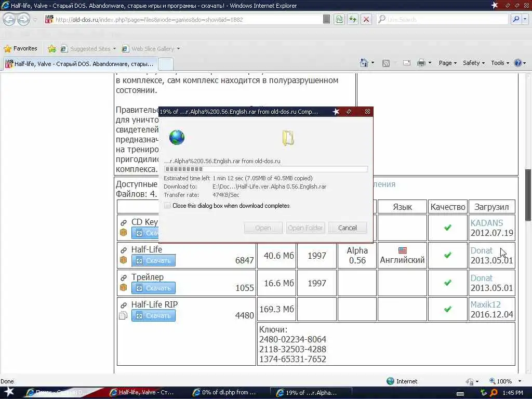The image size is (532, 399).
Task: Click the chain link icon next to CD Key
Action: (x=124, y=222)
